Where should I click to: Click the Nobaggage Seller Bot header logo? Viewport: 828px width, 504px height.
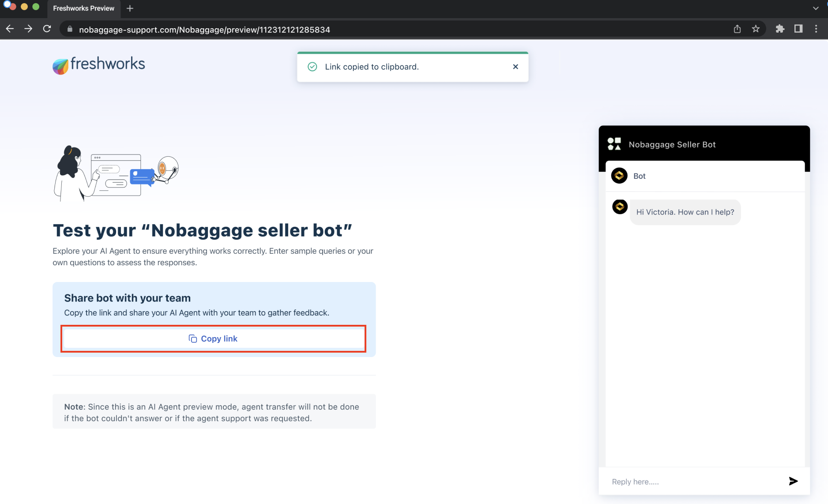pos(614,144)
